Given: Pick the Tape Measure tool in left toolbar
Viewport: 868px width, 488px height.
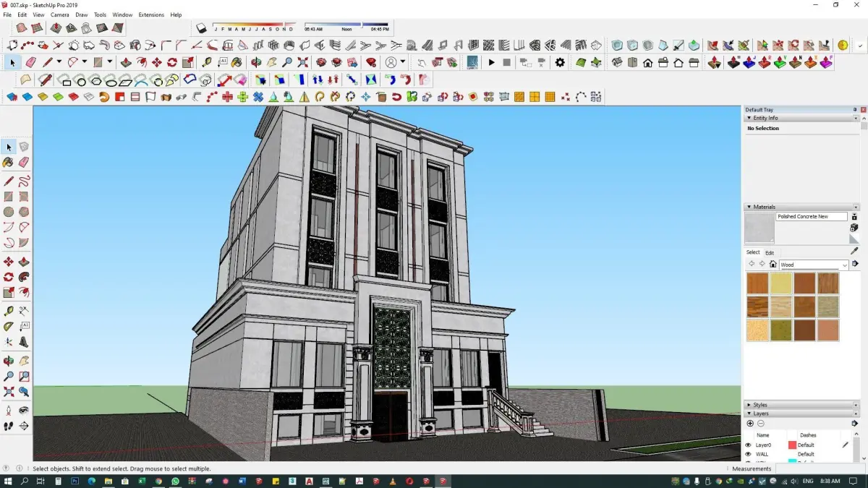Looking at the screenshot, I should [x=9, y=311].
